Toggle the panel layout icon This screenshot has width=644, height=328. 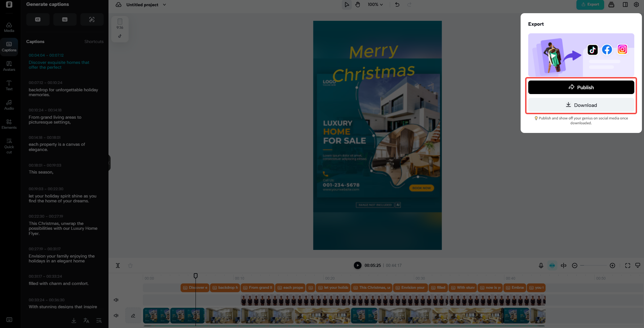[x=625, y=5]
